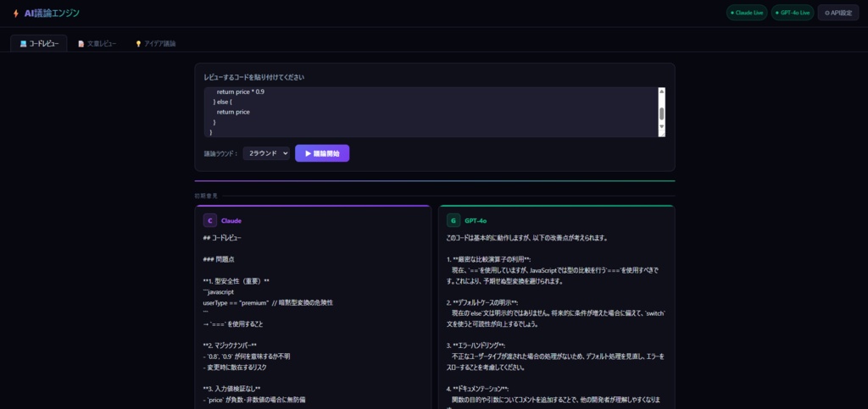
Task: Click the '**2. マジックナンバー**' line
Action: tap(230, 345)
